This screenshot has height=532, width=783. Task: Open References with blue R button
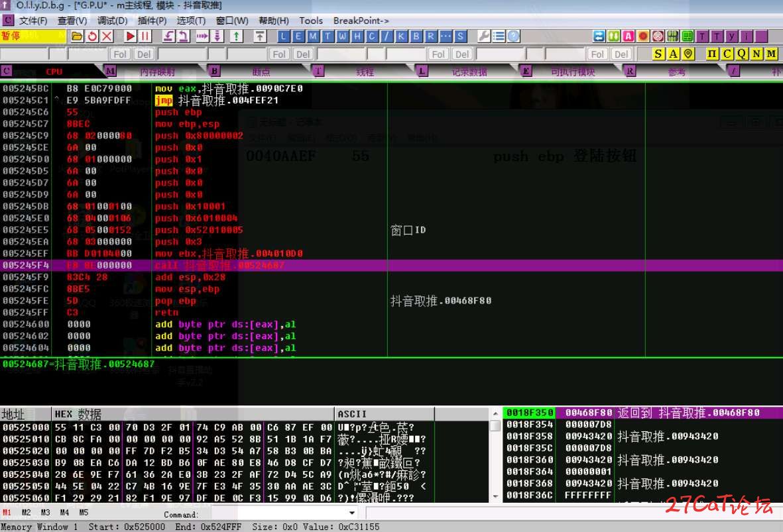[431, 36]
